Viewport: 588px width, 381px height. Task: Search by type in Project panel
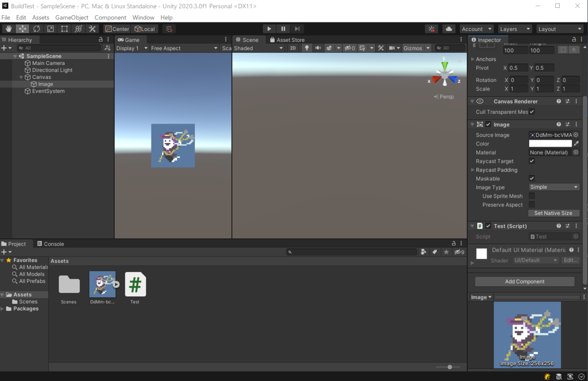click(423, 252)
